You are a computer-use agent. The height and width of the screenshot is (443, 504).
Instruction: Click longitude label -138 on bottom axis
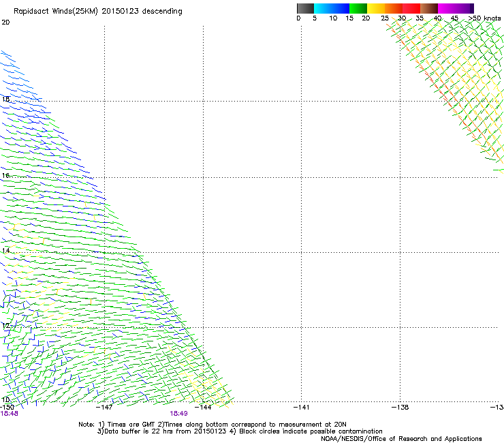[400, 408]
